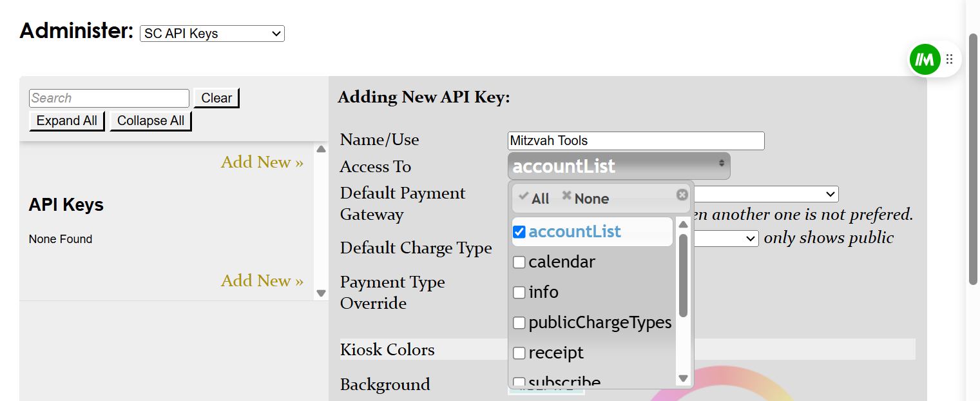Open the IM widget launcher icon
This screenshot has width=980, height=401.
tap(925, 59)
